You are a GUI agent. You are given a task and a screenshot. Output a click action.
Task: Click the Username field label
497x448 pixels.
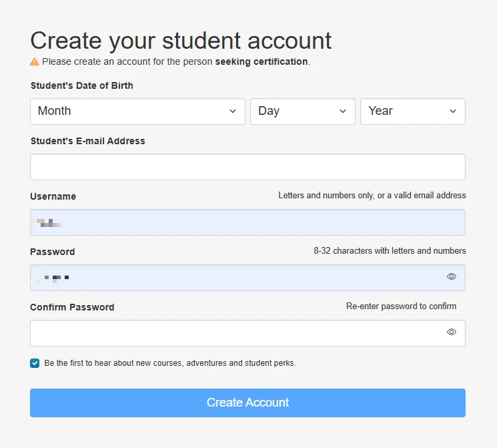(x=53, y=196)
